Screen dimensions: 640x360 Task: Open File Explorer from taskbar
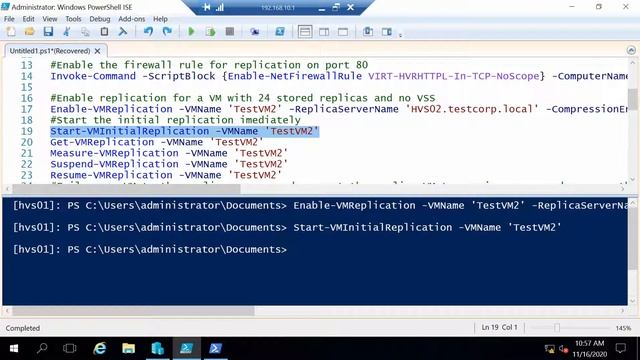point(129,348)
